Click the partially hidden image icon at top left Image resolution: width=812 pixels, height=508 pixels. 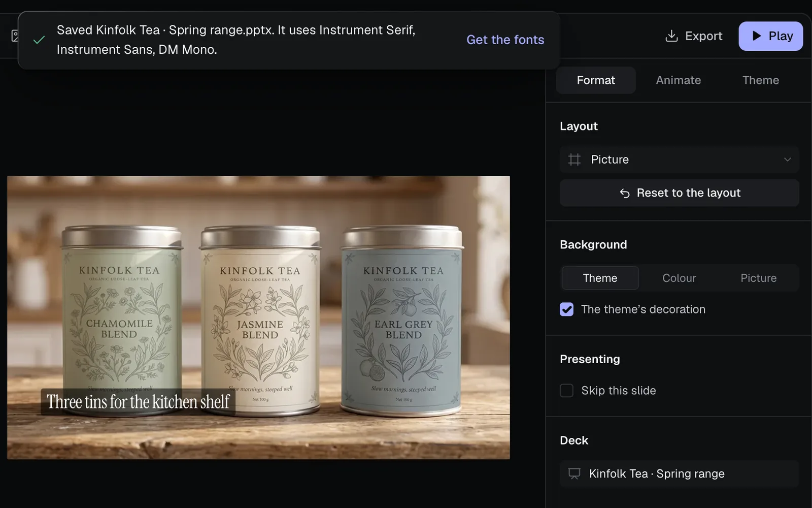click(x=15, y=36)
